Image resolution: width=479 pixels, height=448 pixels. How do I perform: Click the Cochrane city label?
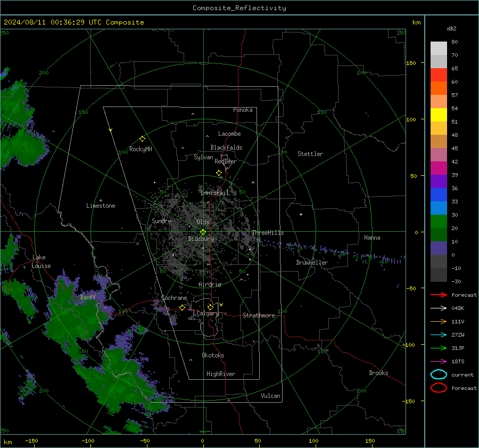click(174, 298)
